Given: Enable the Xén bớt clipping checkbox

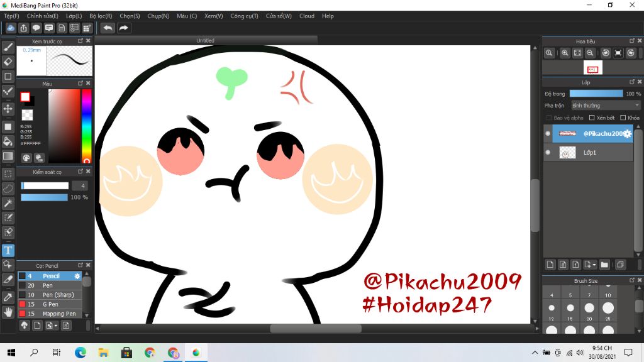Looking at the screenshot, I should [x=592, y=118].
